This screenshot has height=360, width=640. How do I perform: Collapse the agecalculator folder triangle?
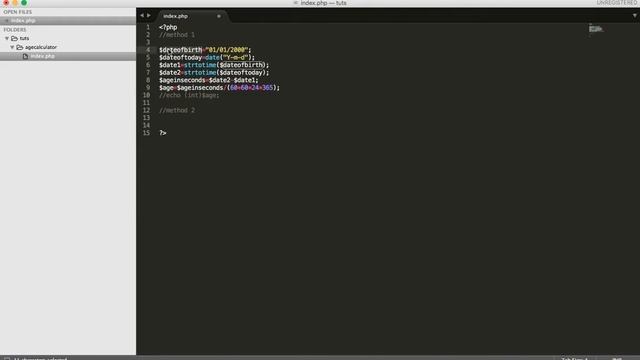pos(12,47)
